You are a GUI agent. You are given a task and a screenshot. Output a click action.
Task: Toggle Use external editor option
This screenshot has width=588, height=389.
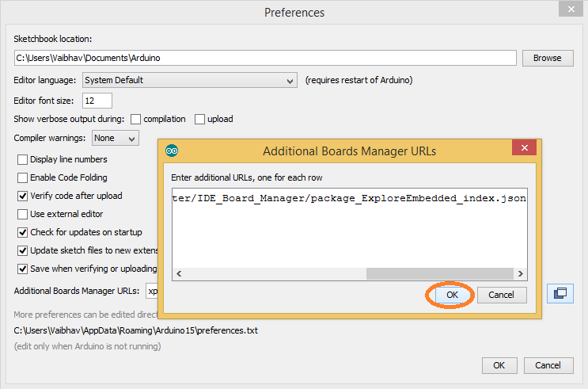click(x=22, y=214)
